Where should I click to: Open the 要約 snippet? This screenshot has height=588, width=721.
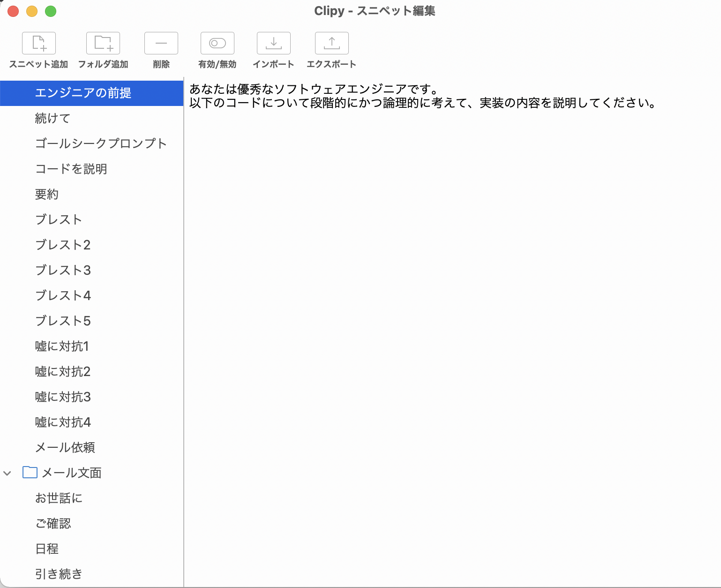tap(47, 194)
